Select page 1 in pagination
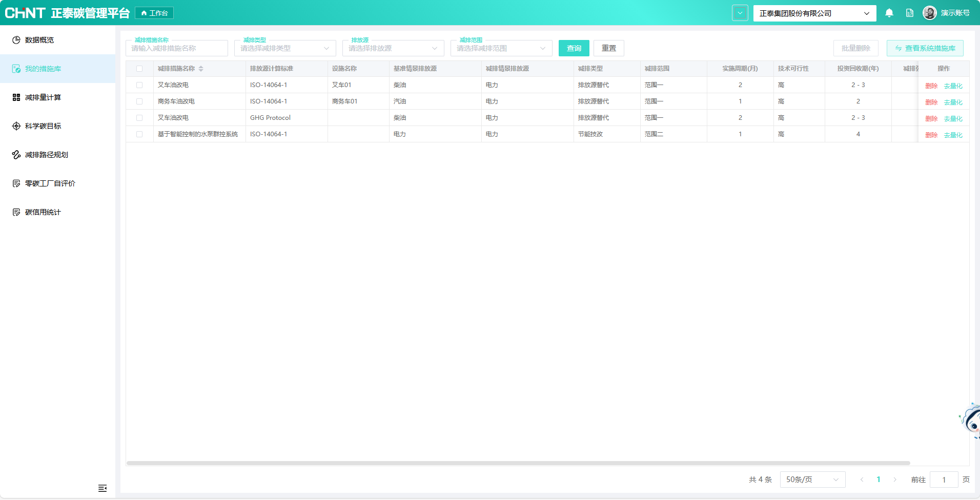Viewport: 980px width, 500px height. pyautogui.click(x=879, y=480)
